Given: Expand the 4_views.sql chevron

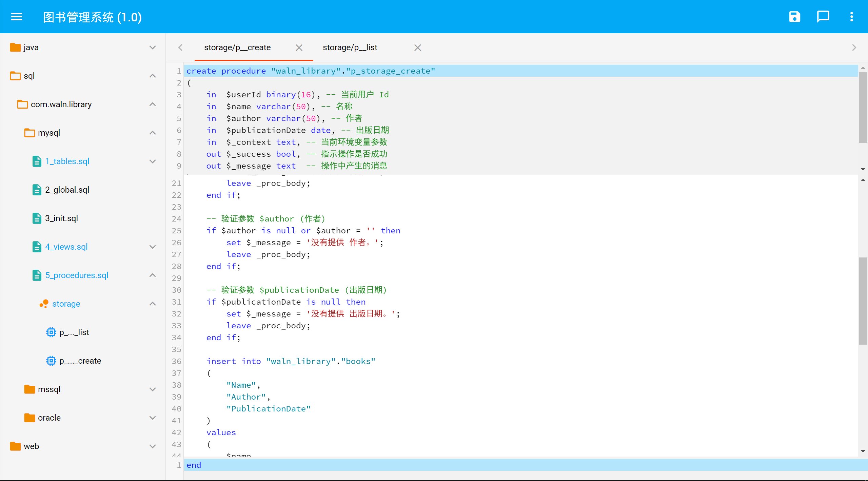Looking at the screenshot, I should 153,247.
